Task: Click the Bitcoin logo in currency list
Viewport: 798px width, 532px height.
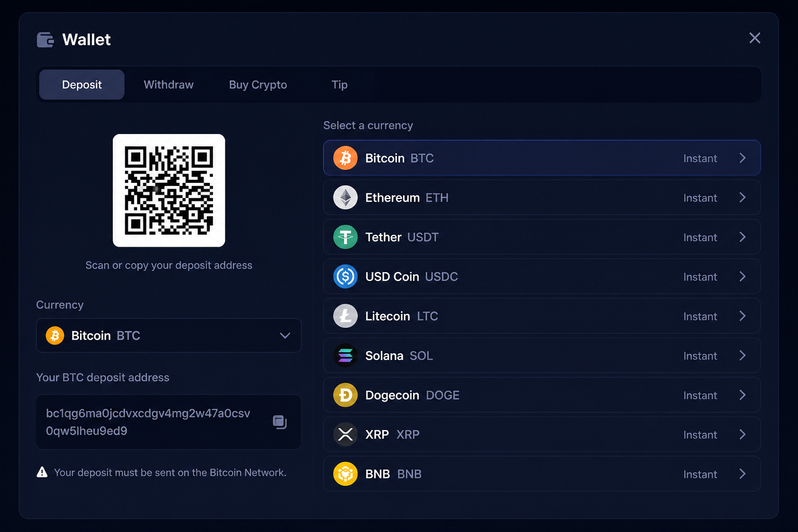Action: [x=345, y=158]
